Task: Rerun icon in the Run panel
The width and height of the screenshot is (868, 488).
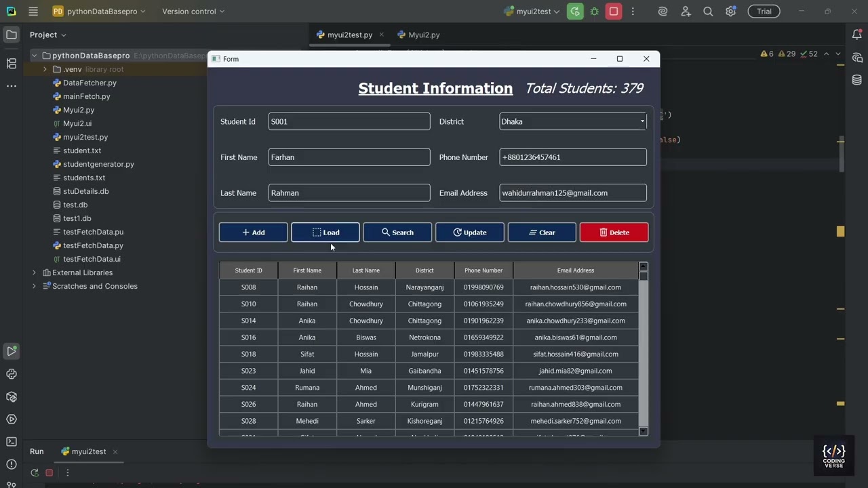Action: (x=35, y=472)
